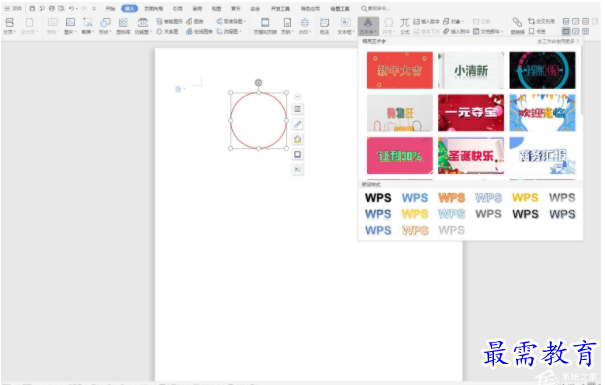Open the Text Box (文本框) dropdown
Screen dimensions: 605x385
345,25
